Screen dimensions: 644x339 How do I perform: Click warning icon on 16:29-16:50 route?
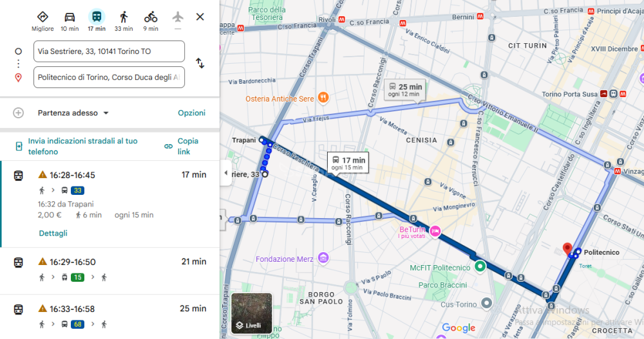click(43, 261)
